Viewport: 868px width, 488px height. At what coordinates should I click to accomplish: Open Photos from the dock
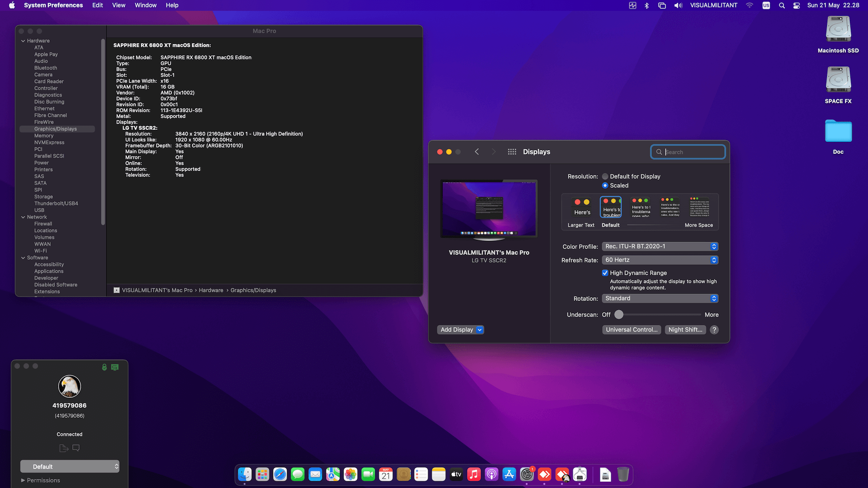[x=350, y=474]
